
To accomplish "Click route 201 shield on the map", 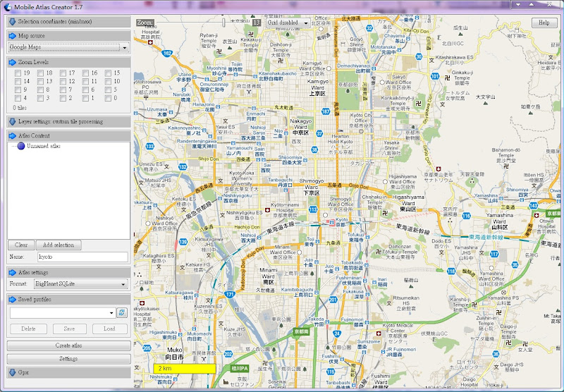I will click(333, 300).
